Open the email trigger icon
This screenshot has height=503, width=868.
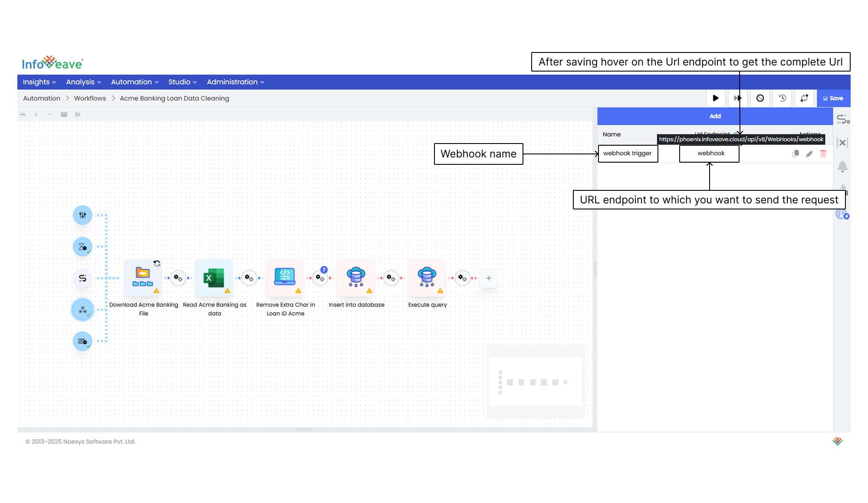coord(82,341)
